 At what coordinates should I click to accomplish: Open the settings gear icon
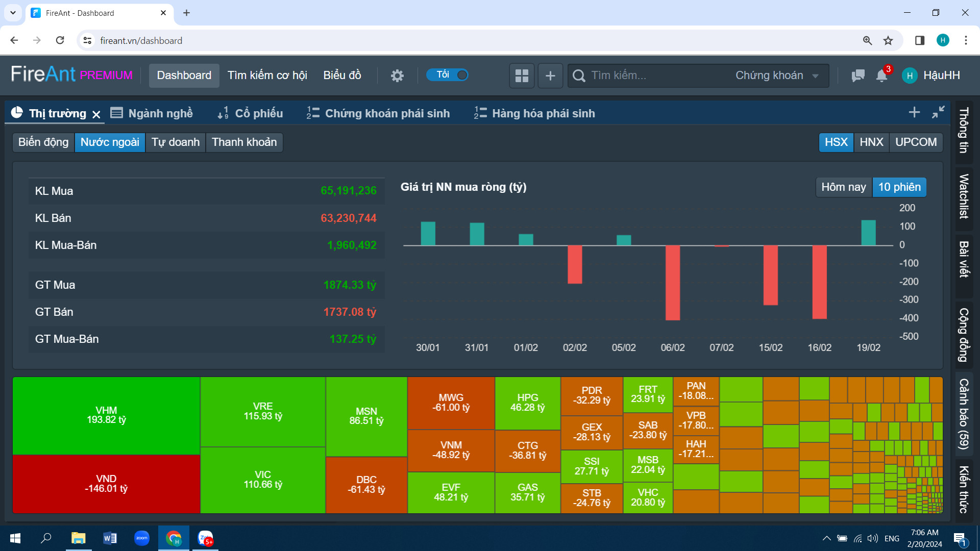[x=397, y=76]
